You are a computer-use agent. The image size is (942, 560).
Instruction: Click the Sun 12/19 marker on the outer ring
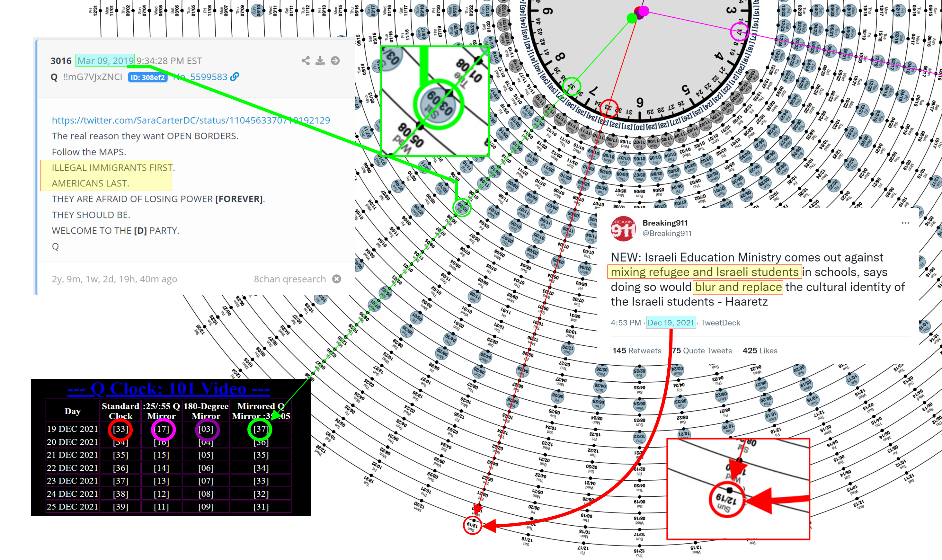coord(472,525)
